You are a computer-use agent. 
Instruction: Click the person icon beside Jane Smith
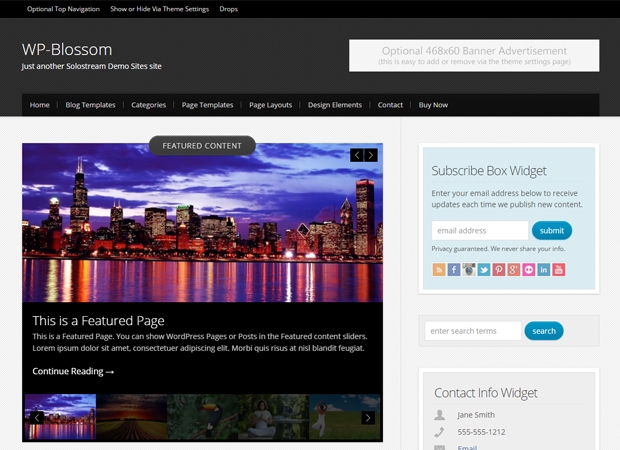pos(439,415)
